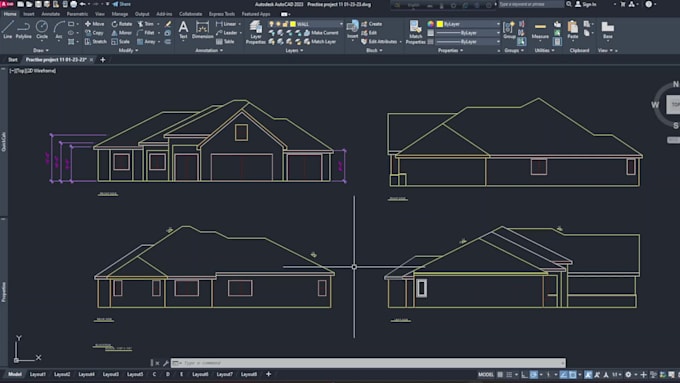The width and height of the screenshot is (680, 383).
Task: Select the Fillet tool
Action: coord(146,33)
